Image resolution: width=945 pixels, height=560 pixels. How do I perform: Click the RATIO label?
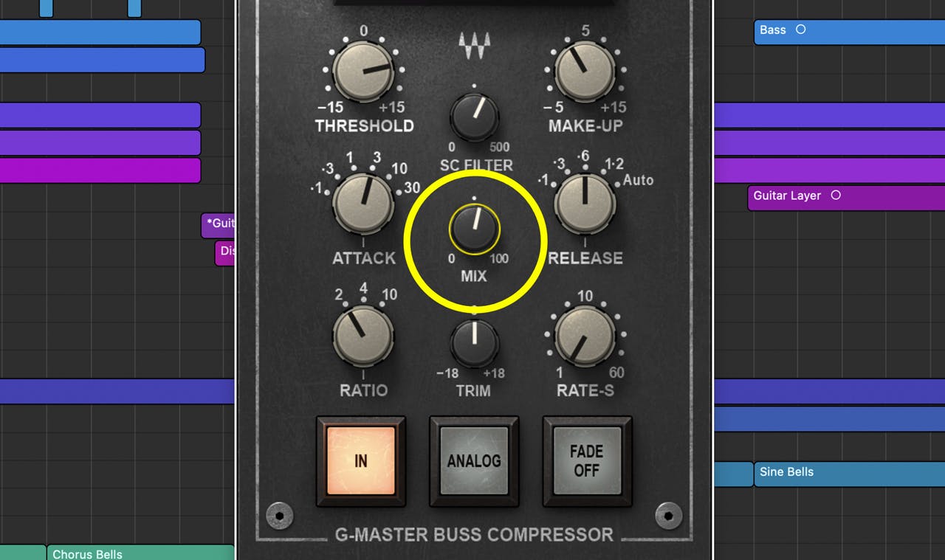click(363, 390)
